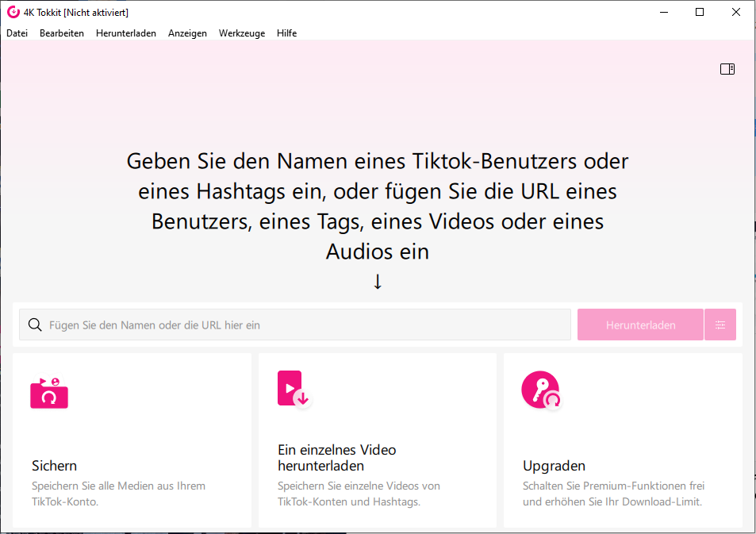
Task: Click text 'Schalten Sie Premium-Funktionen frei'
Action: tap(613, 486)
